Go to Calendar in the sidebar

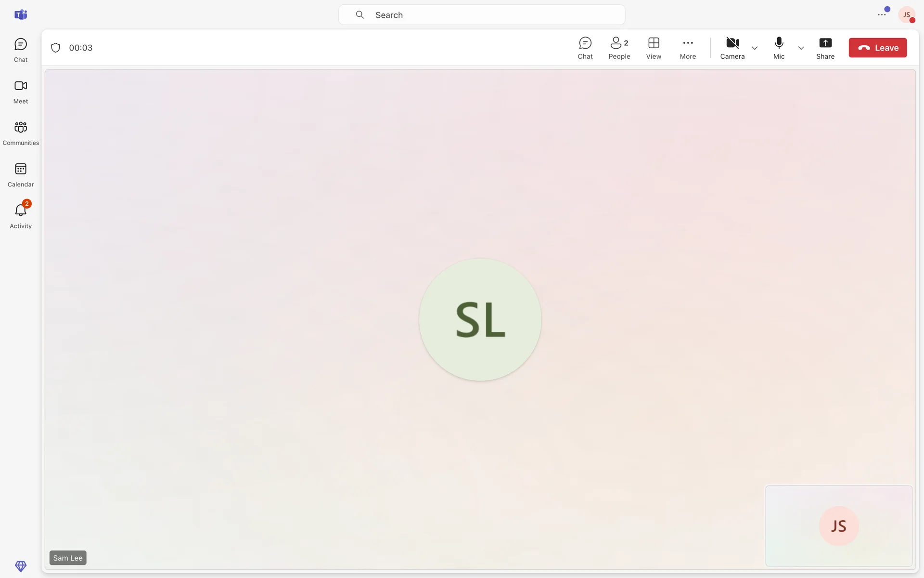pos(21,174)
